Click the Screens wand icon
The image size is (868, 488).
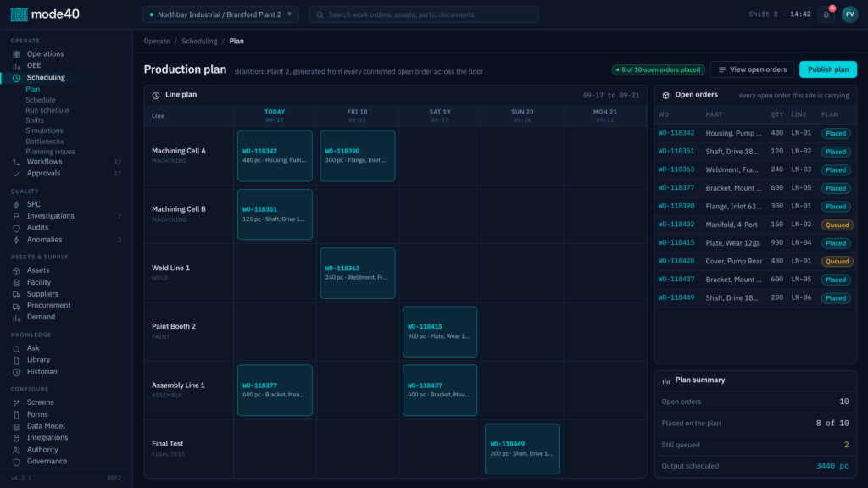[17, 402]
